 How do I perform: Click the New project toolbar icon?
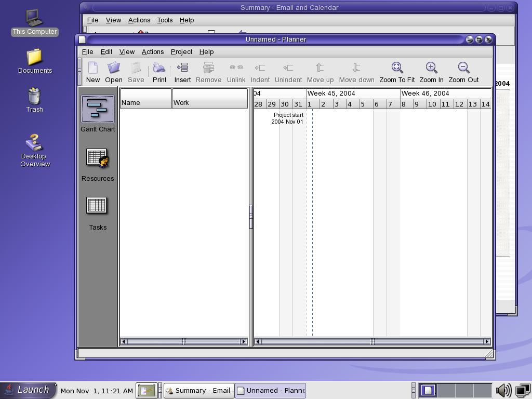coord(92,68)
